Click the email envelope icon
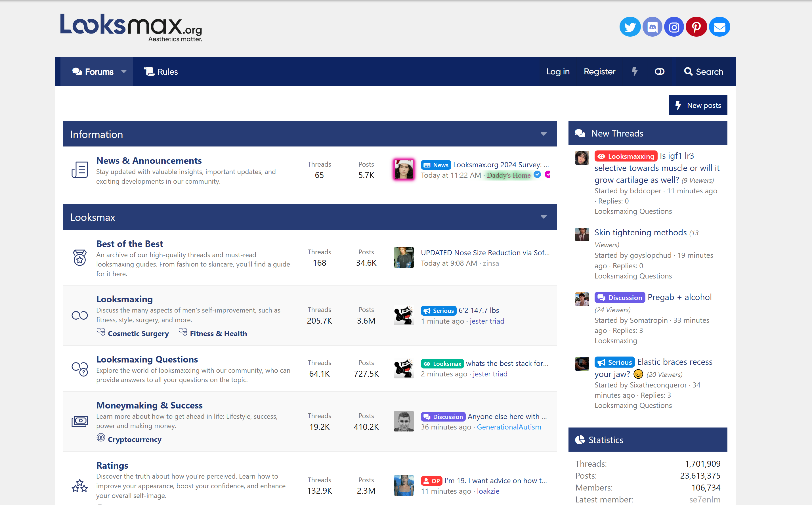Viewport: 812px width, 505px height. (x=719, y=27)
